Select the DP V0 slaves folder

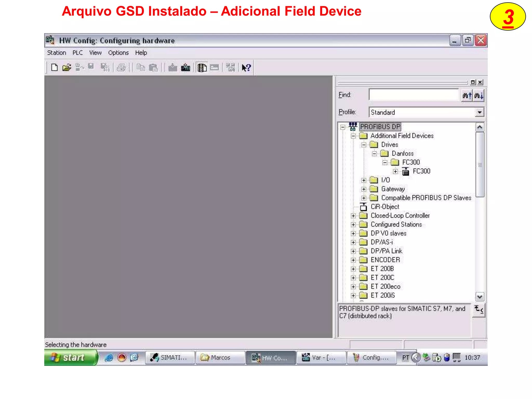pyautogui.click(x=388, y=233)
